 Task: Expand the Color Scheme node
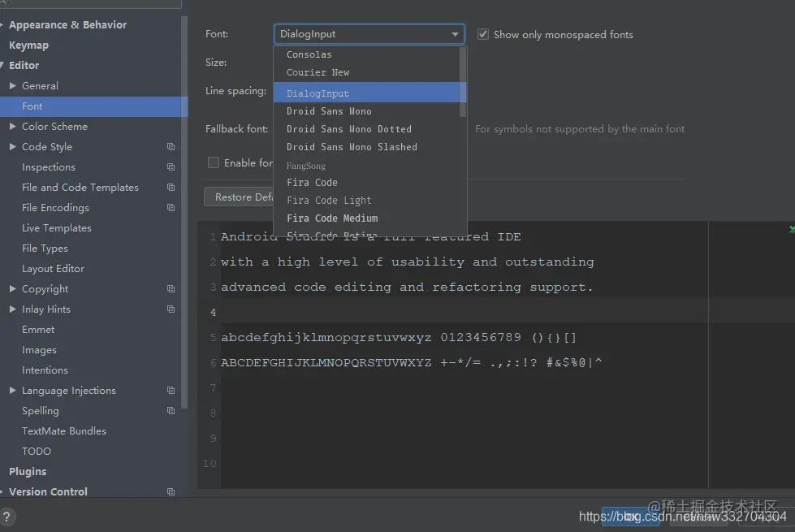13,126
